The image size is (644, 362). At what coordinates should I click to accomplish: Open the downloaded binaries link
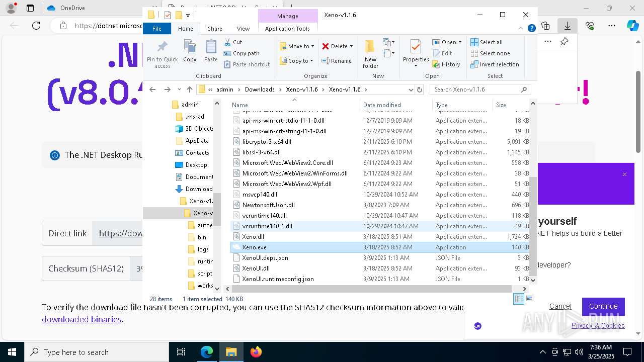coord(82,319)
